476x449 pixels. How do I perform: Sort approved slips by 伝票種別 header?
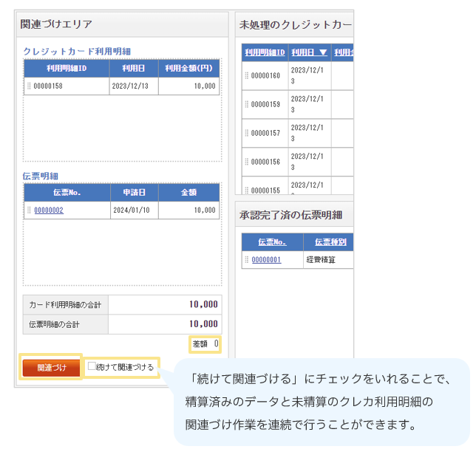[x=330, y=242]
